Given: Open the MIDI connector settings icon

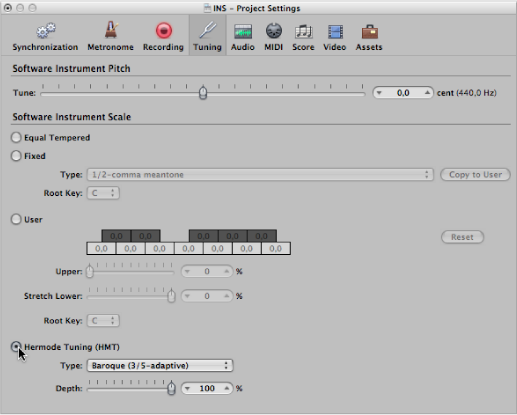Looking at the screenshot, I should tap(274, 31).
